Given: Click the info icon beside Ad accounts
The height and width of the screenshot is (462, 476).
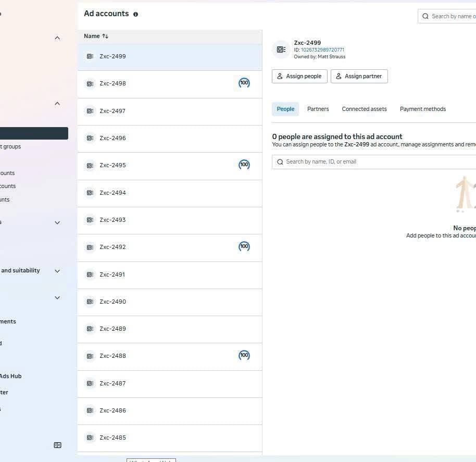Looking at the screenshot, I should [x=136, y=14].
